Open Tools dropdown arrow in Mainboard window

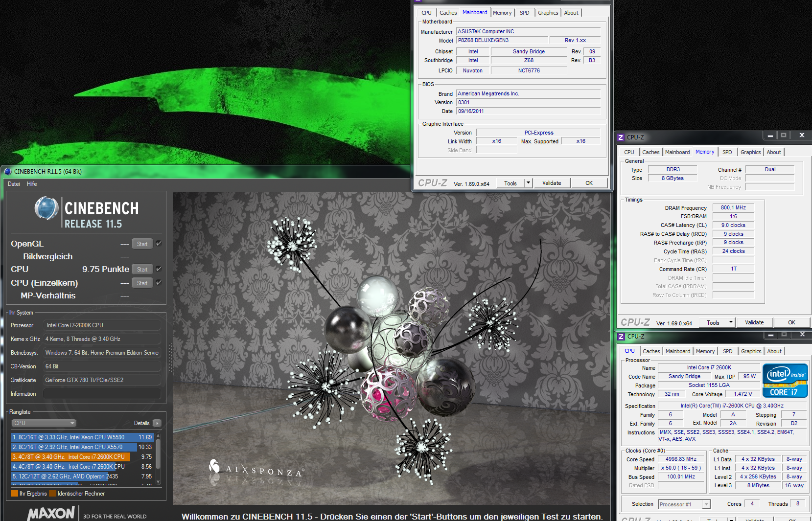pyautogui.click(x=528, y=183)
